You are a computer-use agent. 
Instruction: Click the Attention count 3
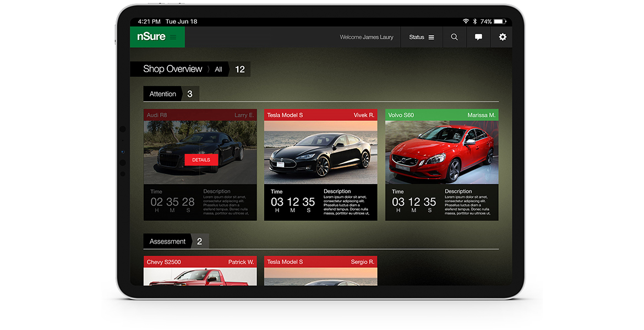[190, 94]
